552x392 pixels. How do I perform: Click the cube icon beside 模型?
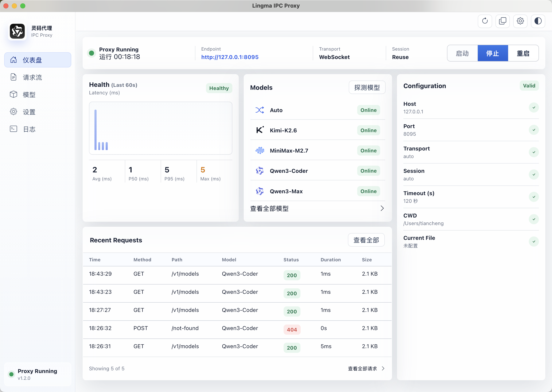point(13,94)
